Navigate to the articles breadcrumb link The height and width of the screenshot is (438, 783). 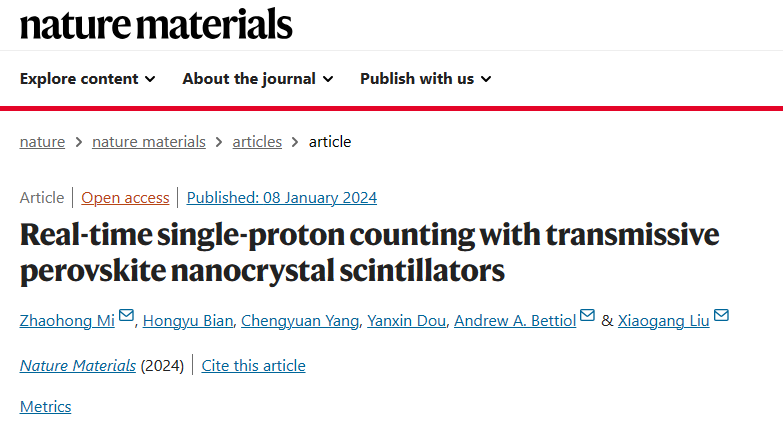(257, 142)
